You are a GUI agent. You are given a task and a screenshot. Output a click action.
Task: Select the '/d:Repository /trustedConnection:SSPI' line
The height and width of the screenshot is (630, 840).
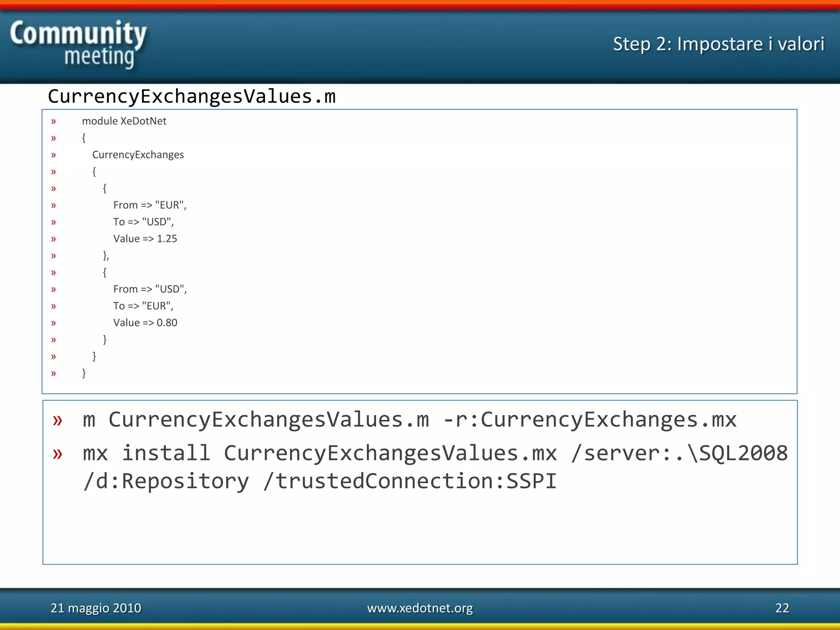[x=320, y=481]
